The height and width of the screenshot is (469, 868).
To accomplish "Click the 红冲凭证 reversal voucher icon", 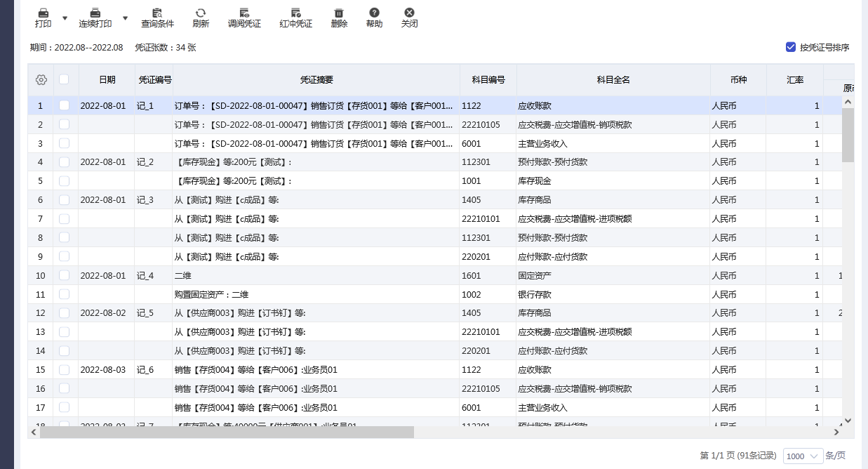I will (295, 13).
